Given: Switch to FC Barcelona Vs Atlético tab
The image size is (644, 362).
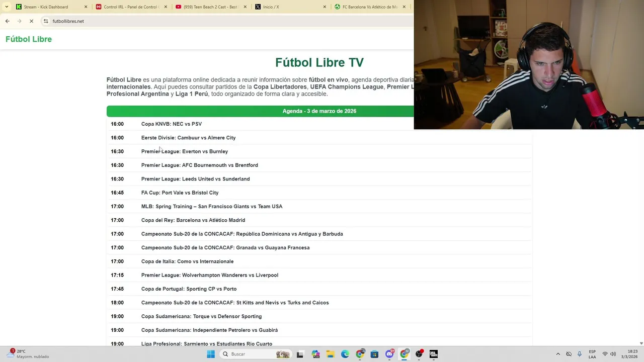Looking at the screenshot, I should click(x=370, y=7).
